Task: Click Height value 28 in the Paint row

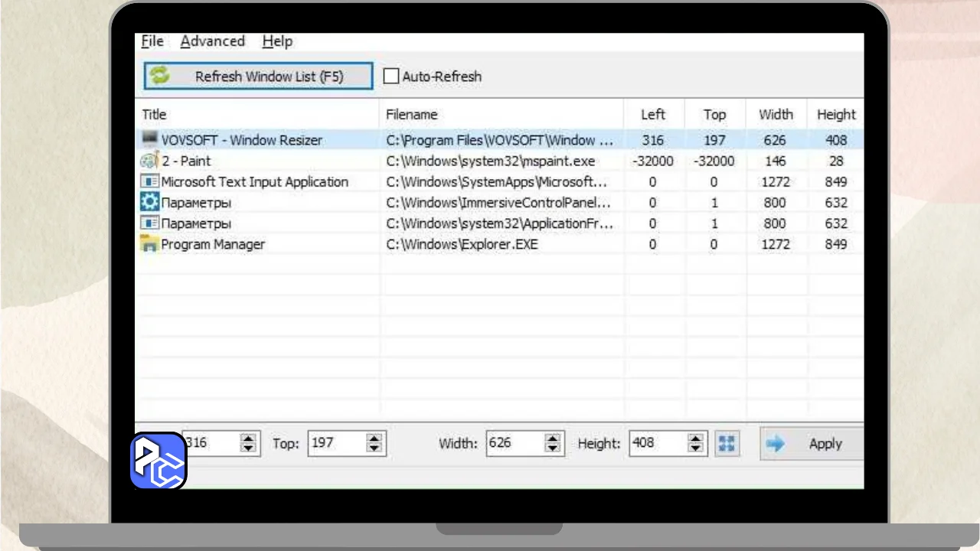Action: tap(836, 161)
